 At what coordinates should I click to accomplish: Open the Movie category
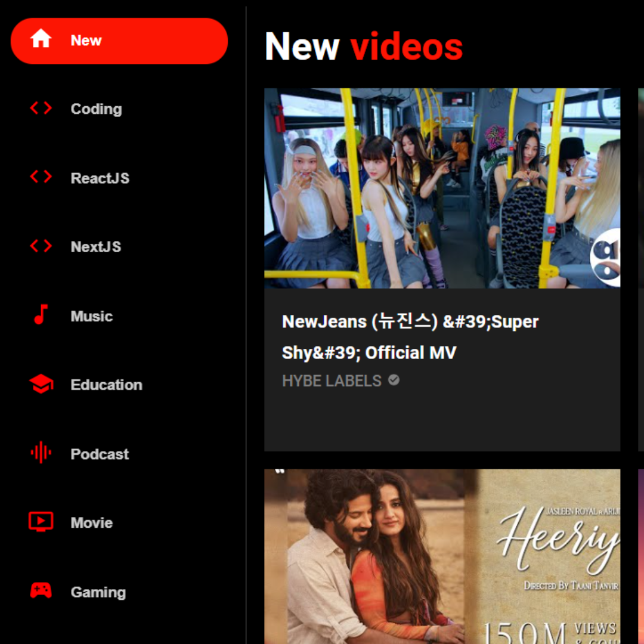click(x=92, y=522)
